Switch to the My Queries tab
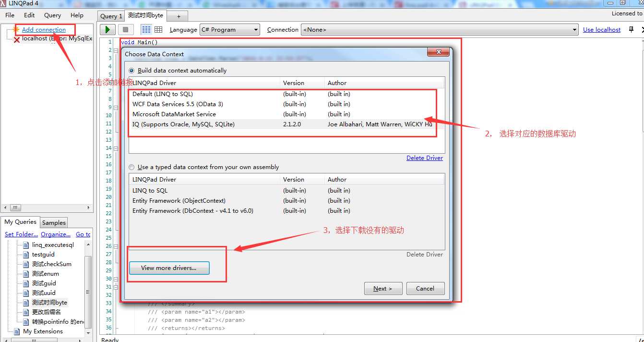The height and width of the screenshot is (342, 644). (x=21, y=222)
